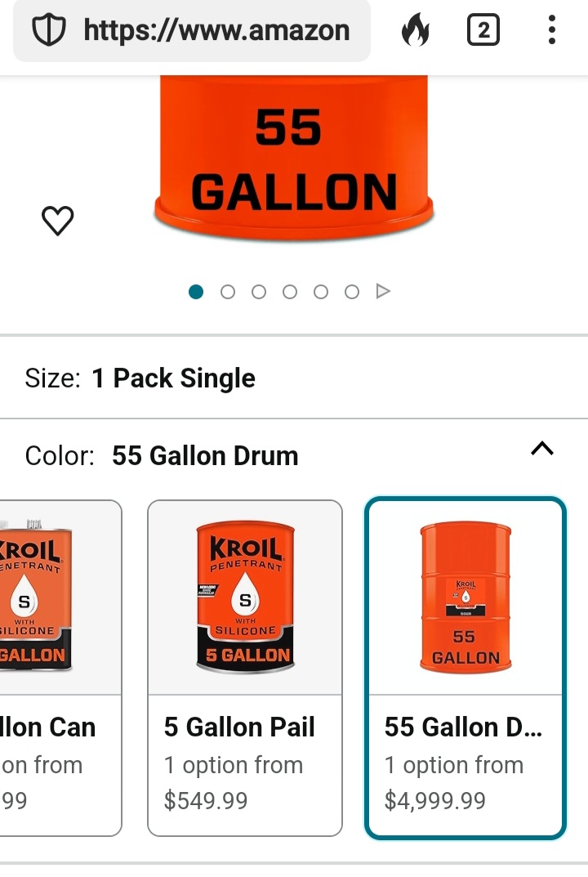Select the fifth image carousel dot
The width and height of the screenshot is (588, 877).
(321, 292)
